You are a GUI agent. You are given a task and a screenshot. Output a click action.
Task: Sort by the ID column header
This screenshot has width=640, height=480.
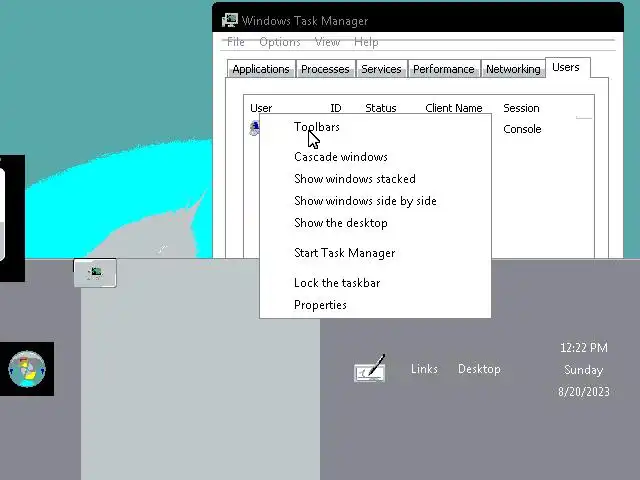pyautogui.click(x=336, y=108)
